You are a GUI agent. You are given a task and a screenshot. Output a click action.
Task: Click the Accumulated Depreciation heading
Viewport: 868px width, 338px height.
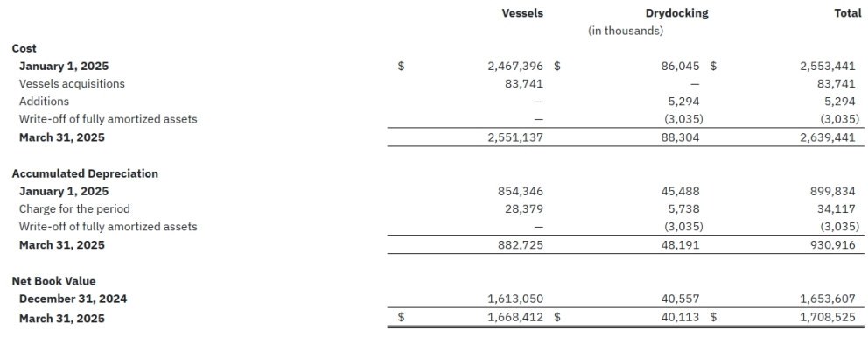[85, 173]
